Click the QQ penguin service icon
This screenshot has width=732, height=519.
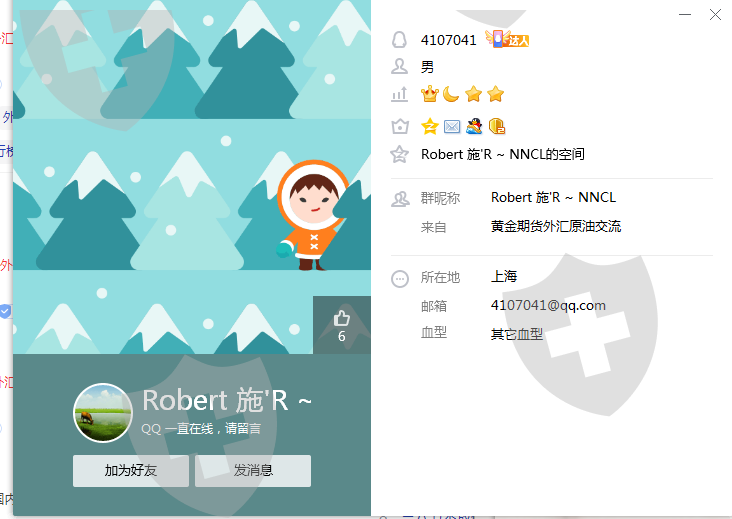(474, 126)
